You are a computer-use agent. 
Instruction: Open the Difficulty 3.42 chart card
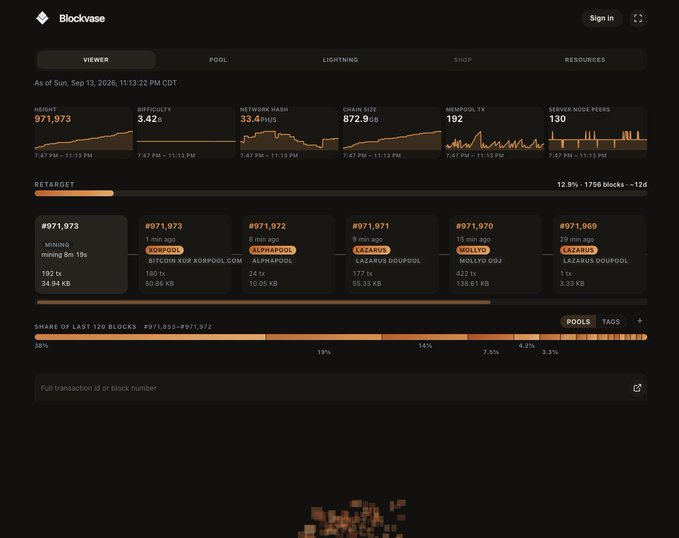tap(186, 133)
